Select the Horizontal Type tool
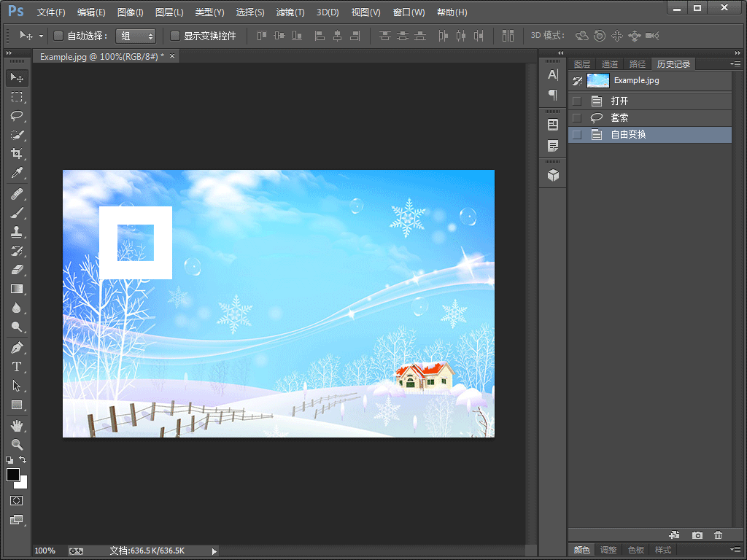This screenshot has height=560, width=747. (17, 367)
